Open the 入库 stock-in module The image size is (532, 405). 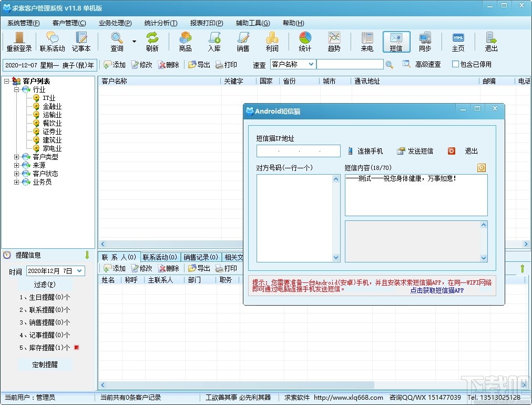pyautogui.click(x=214, y=42)
